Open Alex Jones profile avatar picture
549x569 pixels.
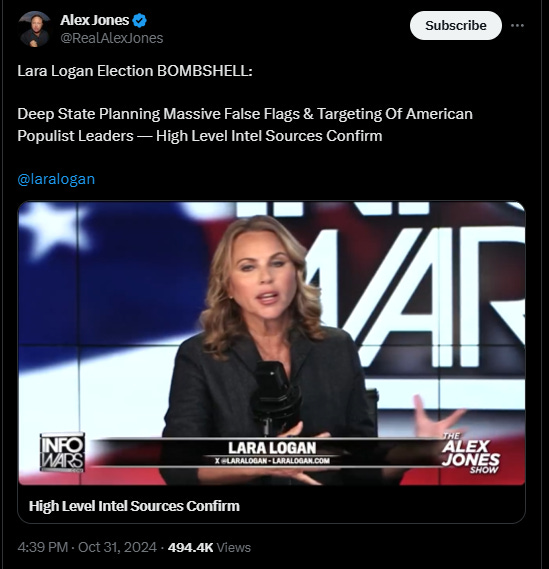click(35, 29)
